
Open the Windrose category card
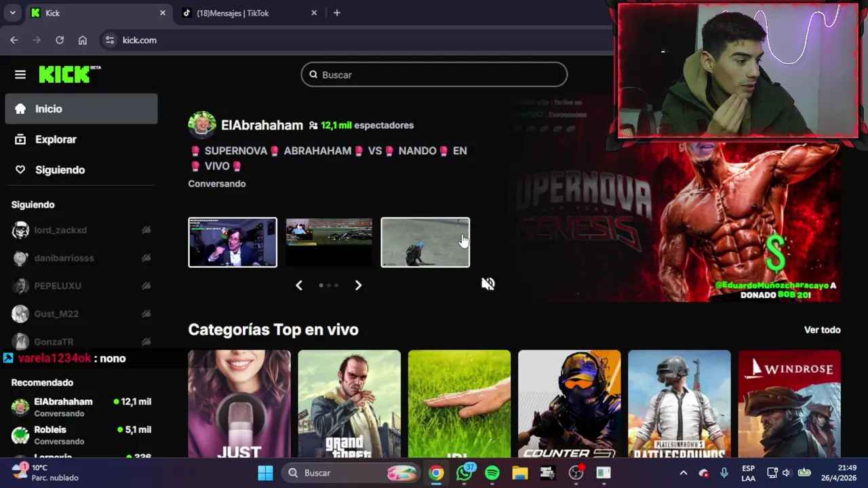(789, 404)
